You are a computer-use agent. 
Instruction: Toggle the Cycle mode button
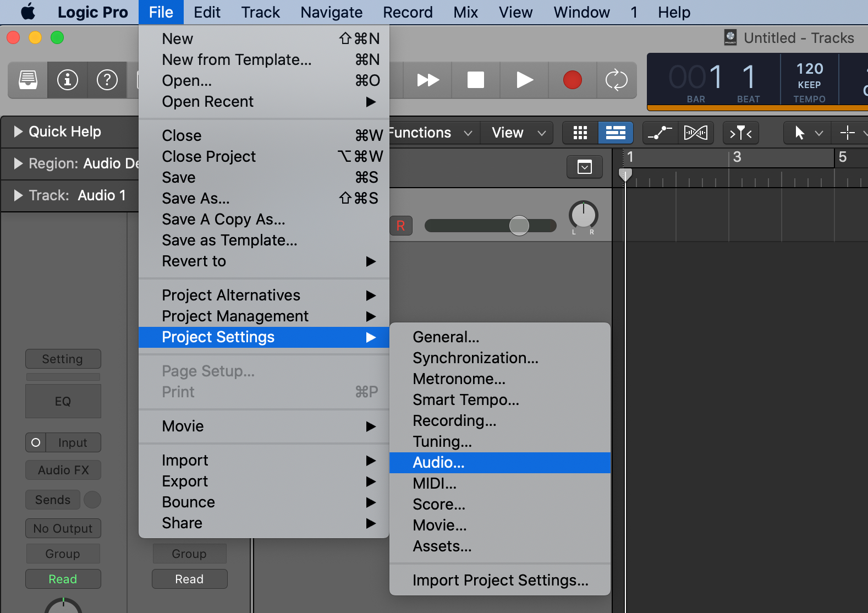(617, 80)
